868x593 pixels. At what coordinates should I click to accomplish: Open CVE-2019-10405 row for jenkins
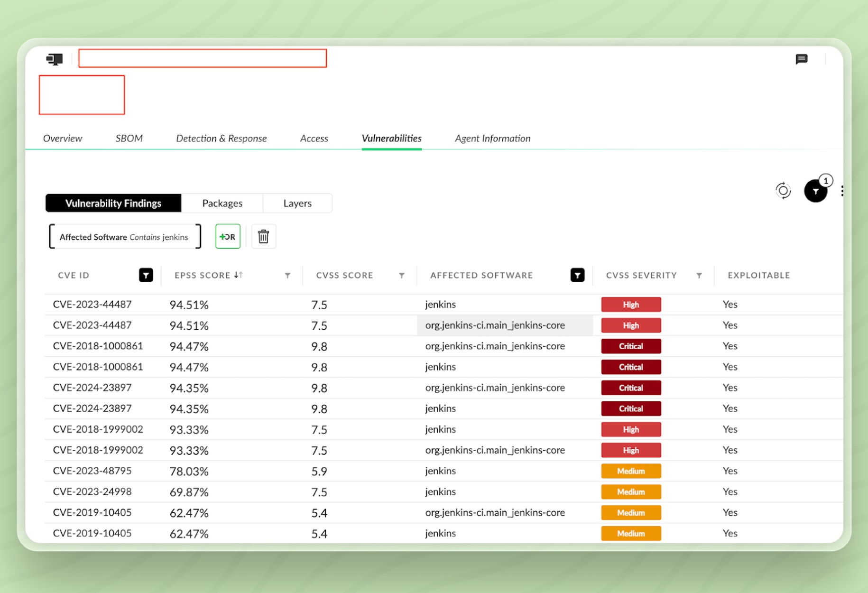[x=443, y=533]
